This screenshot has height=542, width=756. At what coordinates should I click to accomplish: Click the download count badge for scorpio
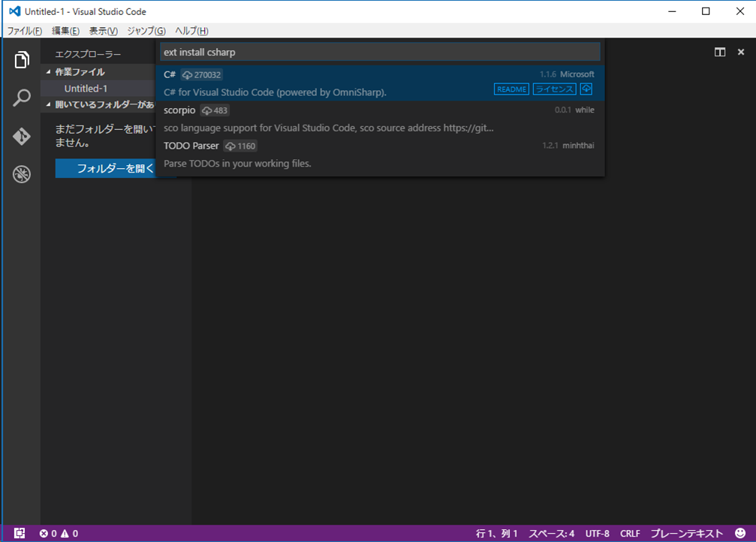[x=215, y=110]
